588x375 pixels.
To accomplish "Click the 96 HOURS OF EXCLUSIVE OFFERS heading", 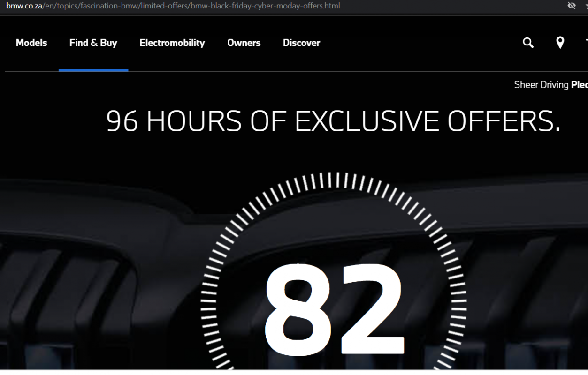I will (333, 121).
